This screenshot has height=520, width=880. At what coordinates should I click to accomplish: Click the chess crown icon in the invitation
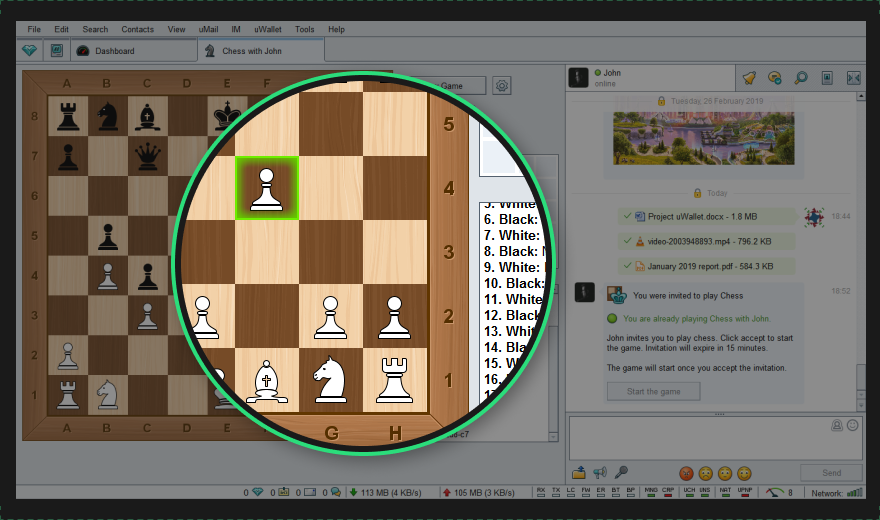click(617, 295)
